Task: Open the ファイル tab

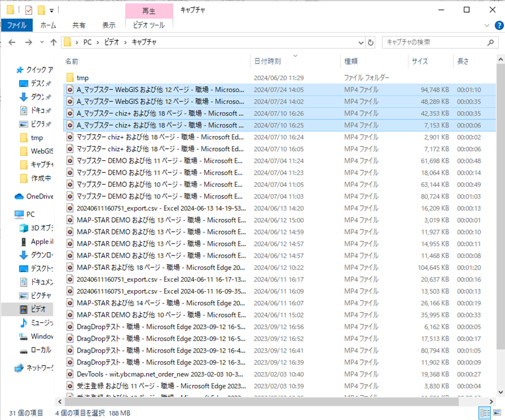Action: 17,25
